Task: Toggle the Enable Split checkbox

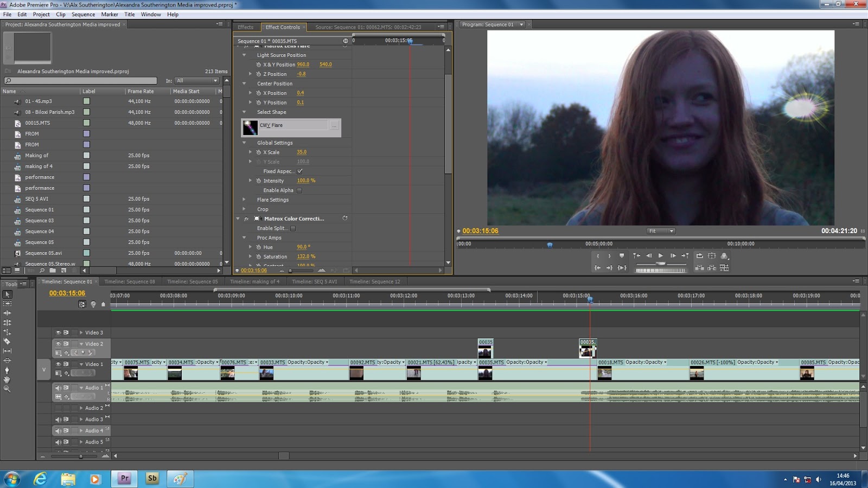Action: click(x=293, y=228)
